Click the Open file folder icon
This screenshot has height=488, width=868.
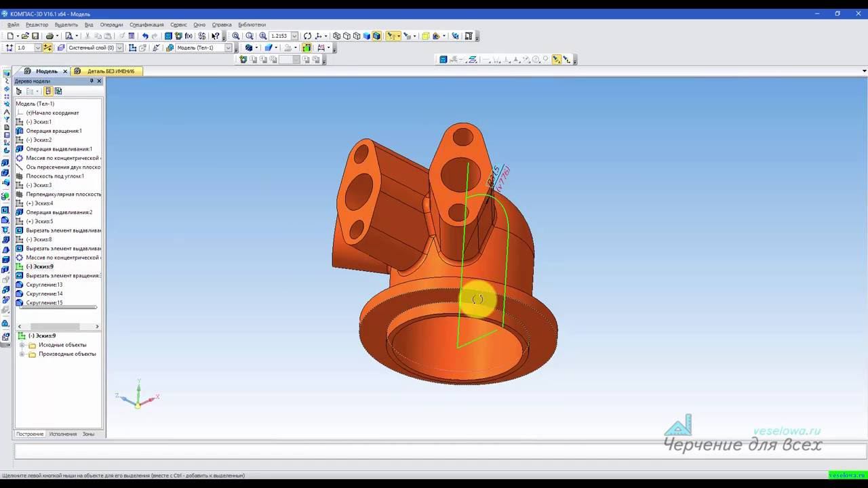click(24, 36)
